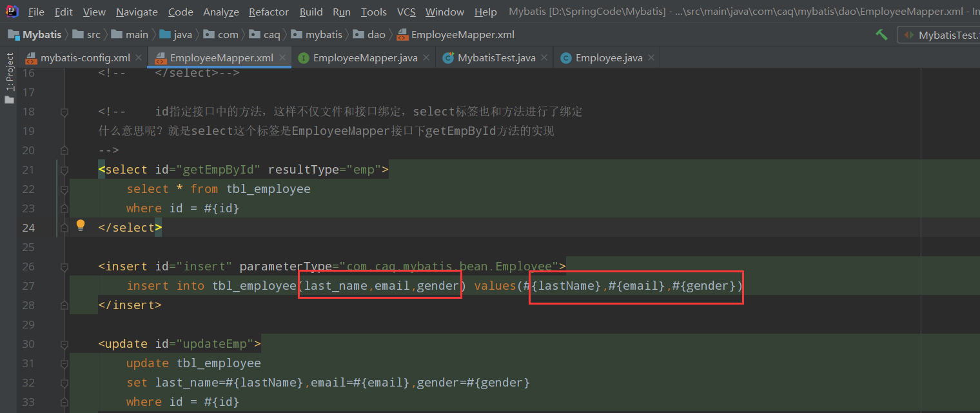Open the Tools menu
This screenshot has height=413, width=980.
click(373, 12)
